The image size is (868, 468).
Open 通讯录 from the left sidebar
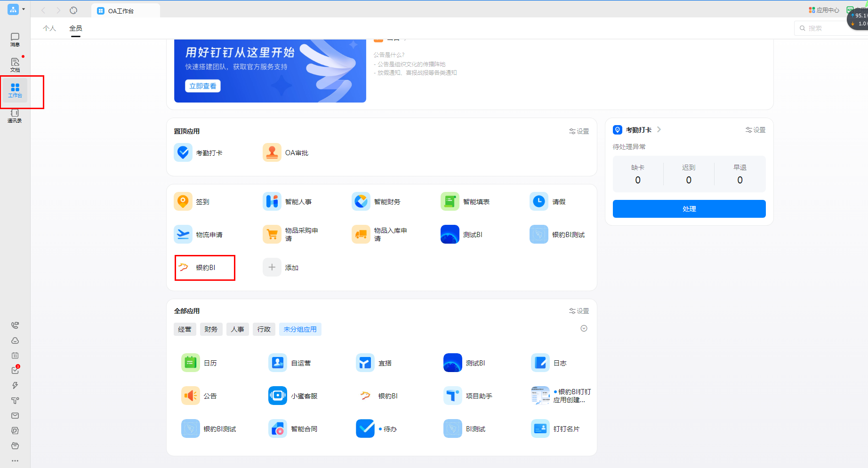(15, 116)
